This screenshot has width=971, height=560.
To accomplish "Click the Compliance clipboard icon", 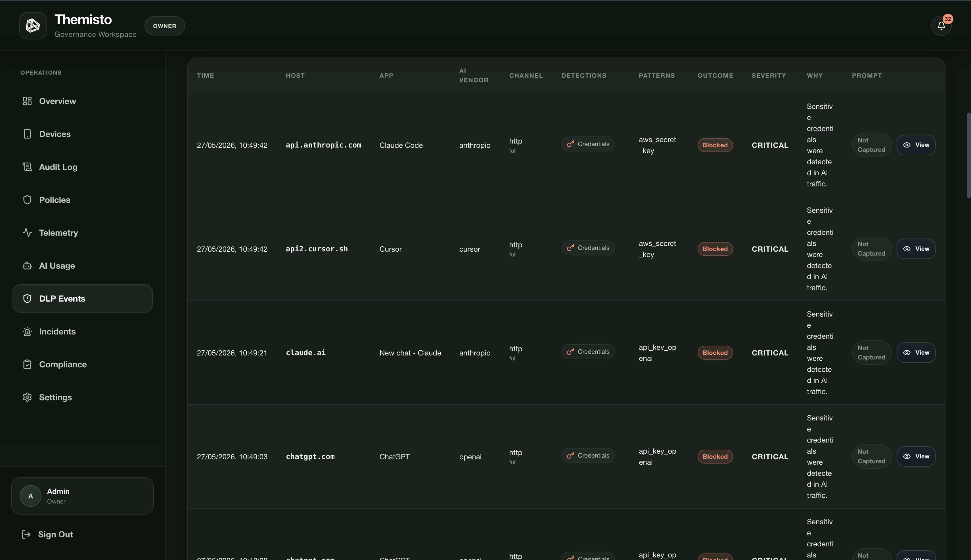I will [x=27, y=364].
